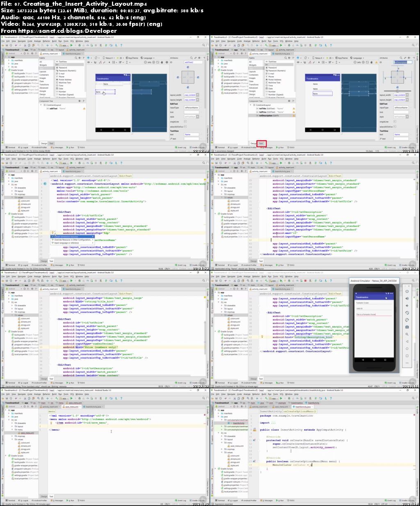Click inputType field in first frame attributes

click(191, 107)
